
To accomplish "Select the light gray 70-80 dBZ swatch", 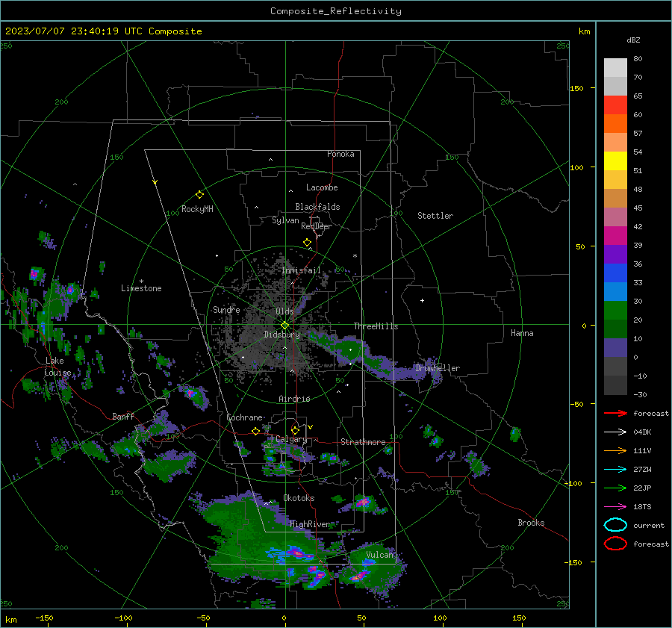I will point(615,68).
